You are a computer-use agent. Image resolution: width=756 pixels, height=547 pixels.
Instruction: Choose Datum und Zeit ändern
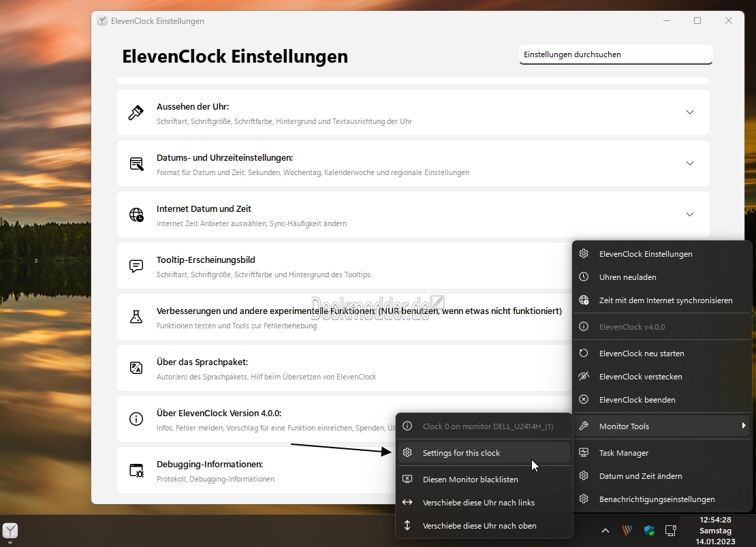662,475
